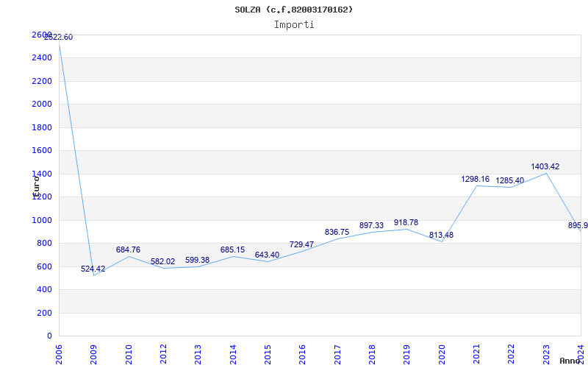This screenshot has height=368, width=588.
Task: Select the 813.48 data label
Action: (441, 235)
